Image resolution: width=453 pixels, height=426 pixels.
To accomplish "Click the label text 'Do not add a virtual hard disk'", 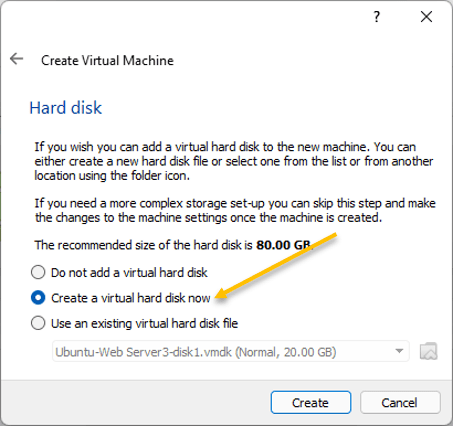I will [x=129, y=272].
